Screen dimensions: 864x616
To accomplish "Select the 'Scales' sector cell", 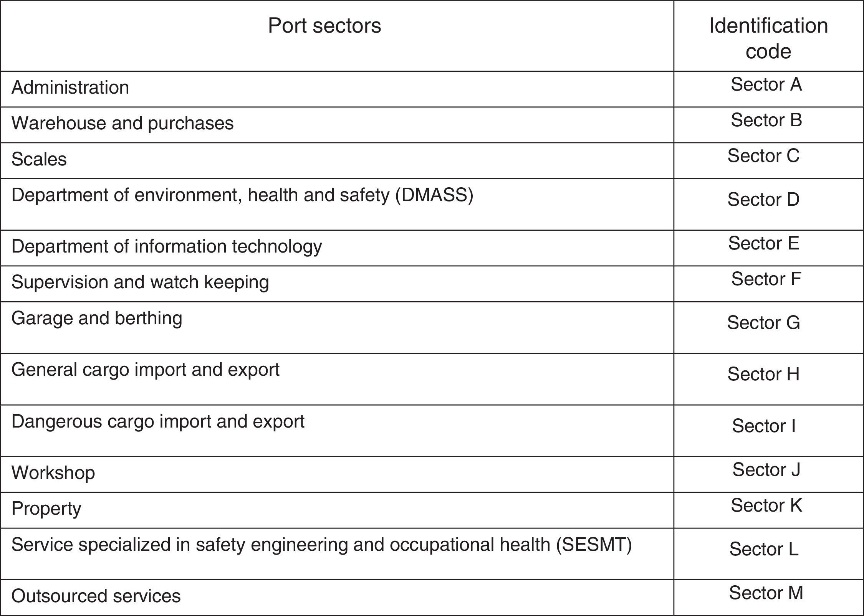I will tap(39, 159).
